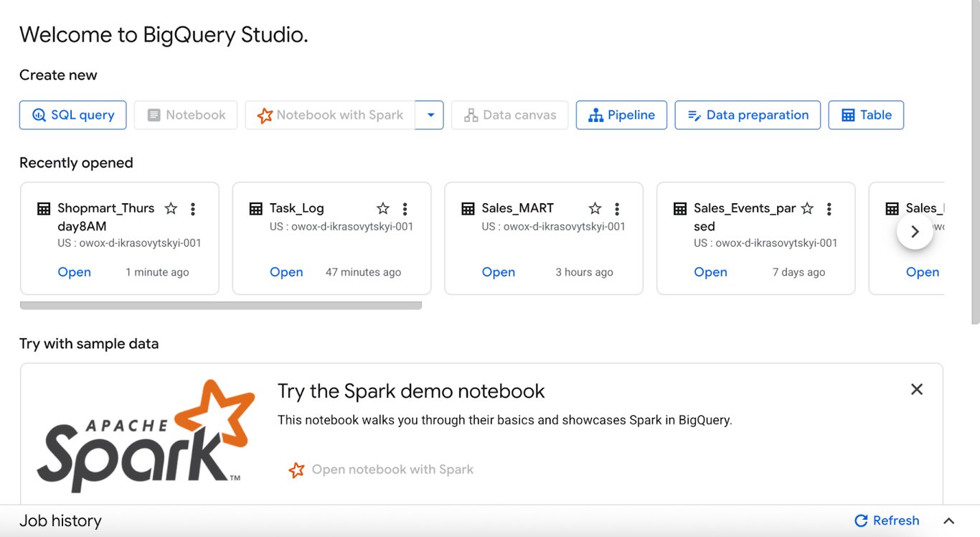This screenshot has height=537, width=980.
Task: Click the Sales_Events_parsed table icon
Action: click(680, 209)
